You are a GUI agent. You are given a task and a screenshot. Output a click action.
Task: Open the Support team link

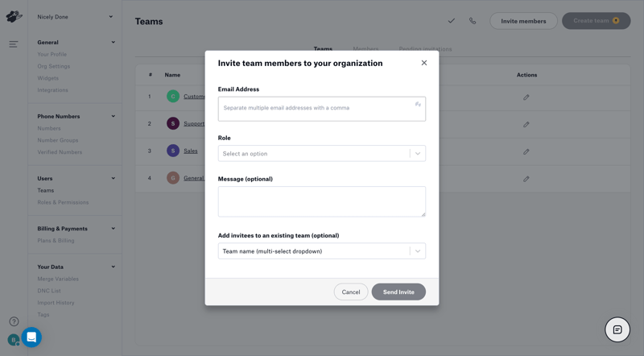click(x=194, y=123)
